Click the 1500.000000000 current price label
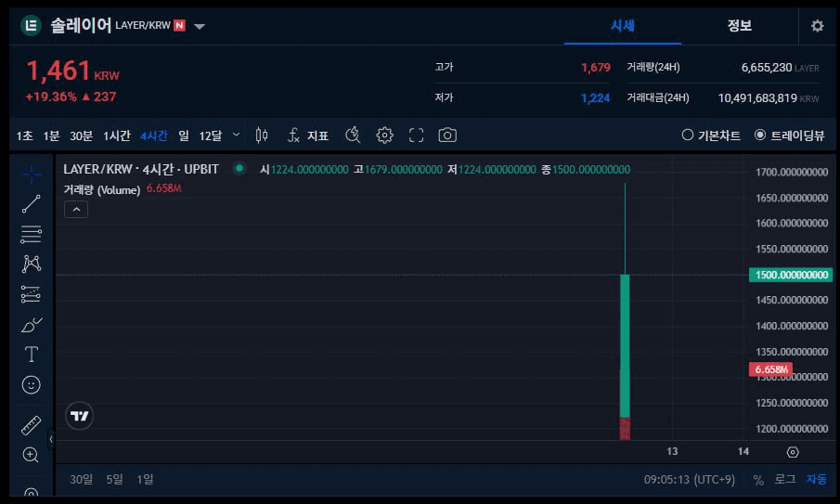This screenshot has height=504, width=840. [x=791, y=275]
